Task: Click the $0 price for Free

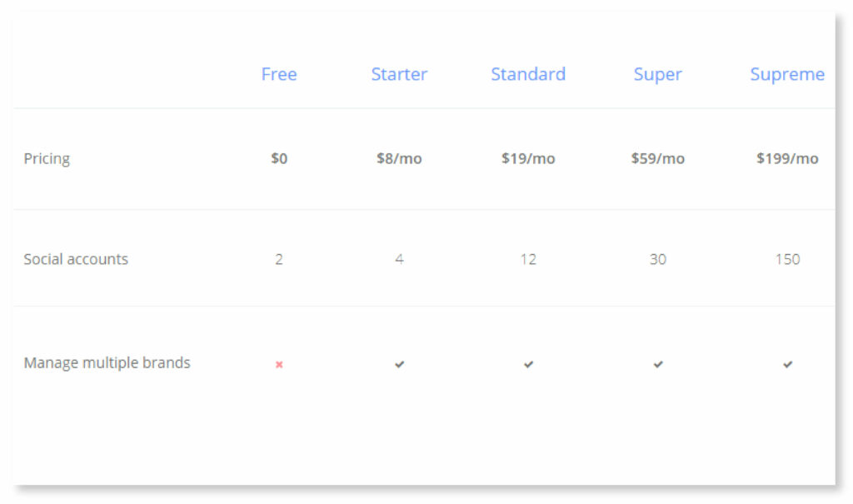Action: click(x=279, y=158)
